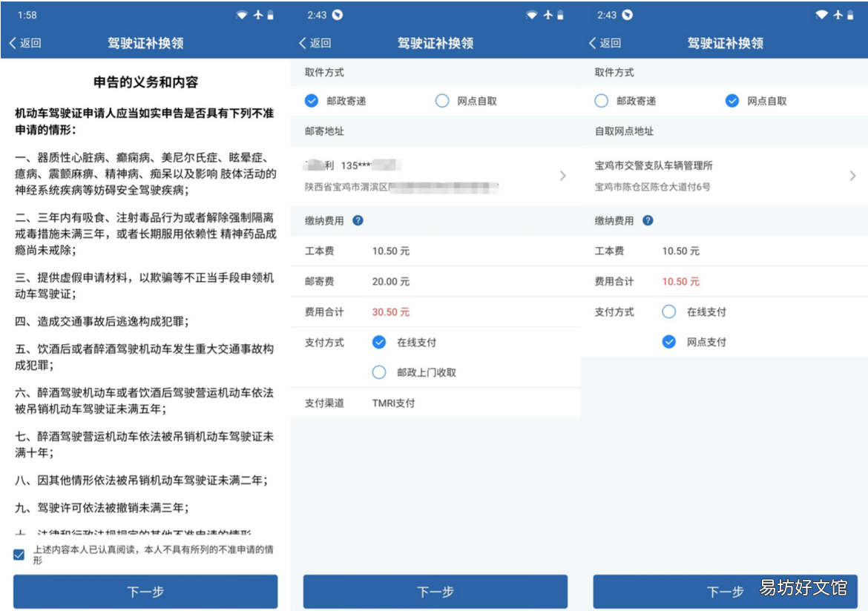Screen dimensions: 868x611
Task: Tap the notification icon beside 2:43 on the 自取网点地址 screen
Action: (627, 15)
